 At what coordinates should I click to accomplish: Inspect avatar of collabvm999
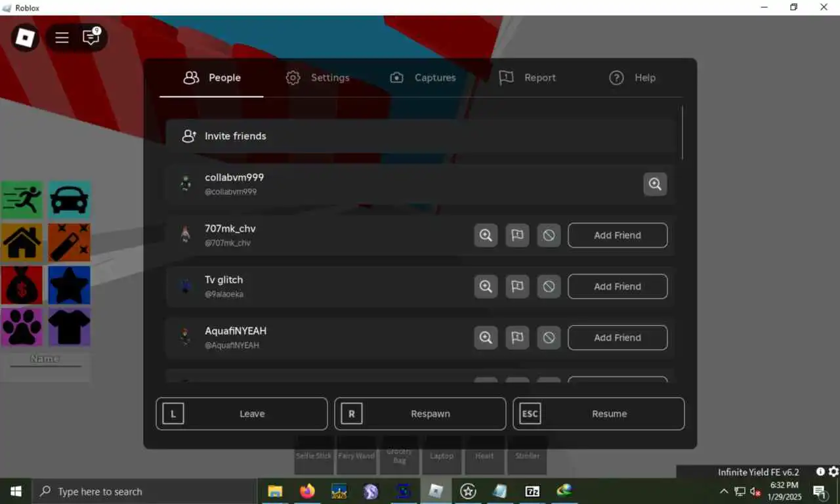[x=655, y=184]
